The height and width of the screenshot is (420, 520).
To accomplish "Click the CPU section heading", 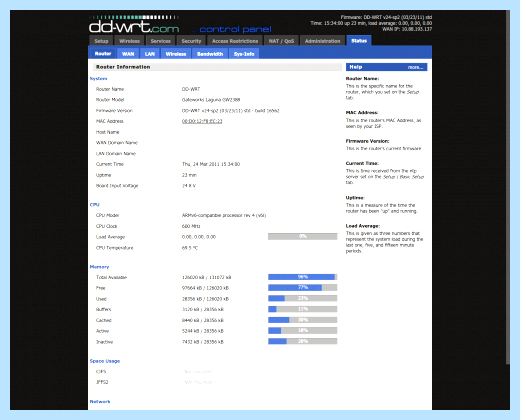I will (95, 205).
